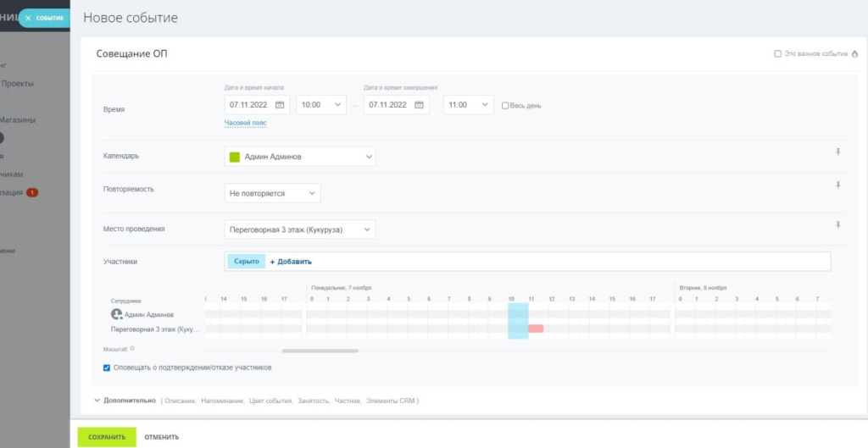
Task: Expand the Место проведения room dropdown
Action: click(x=299, y=230)
